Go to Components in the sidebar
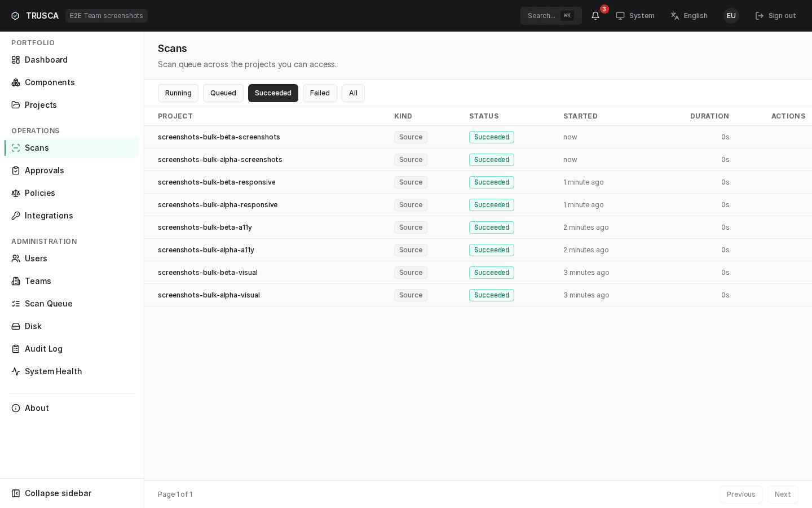This screenshot has width=812, height=508. [72, 82]
